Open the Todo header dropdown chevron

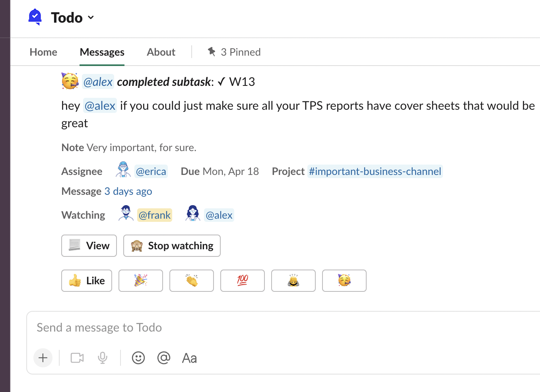click(x=91, y=17)
